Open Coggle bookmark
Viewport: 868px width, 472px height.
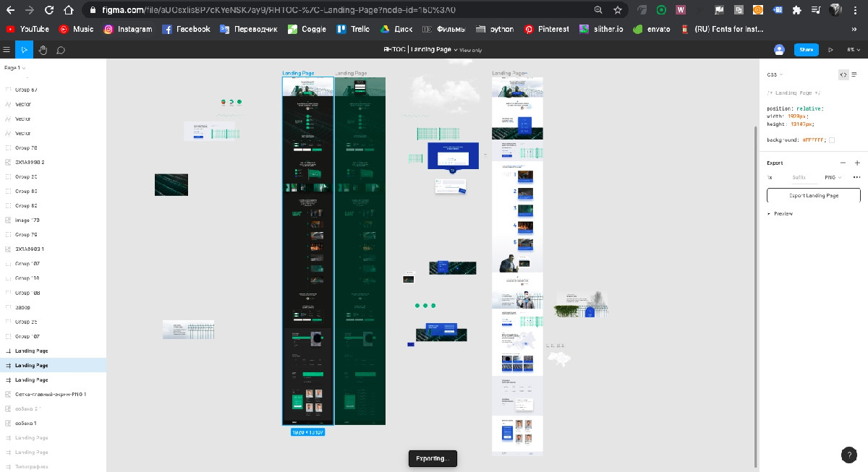pyautogui.click(x=307, y=29)
